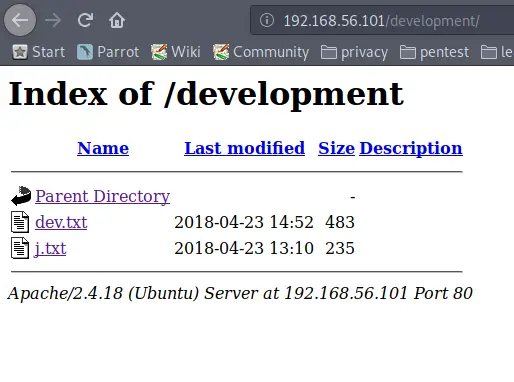Click the file size 483
Image resolution: width=514 pixels, height=382 pixels.
coord(340,222)
